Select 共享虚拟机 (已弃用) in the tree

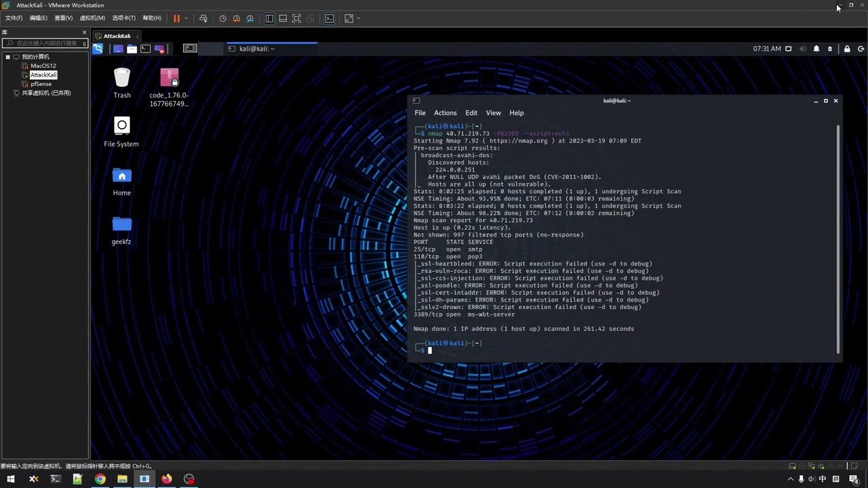tap(45, 93)
